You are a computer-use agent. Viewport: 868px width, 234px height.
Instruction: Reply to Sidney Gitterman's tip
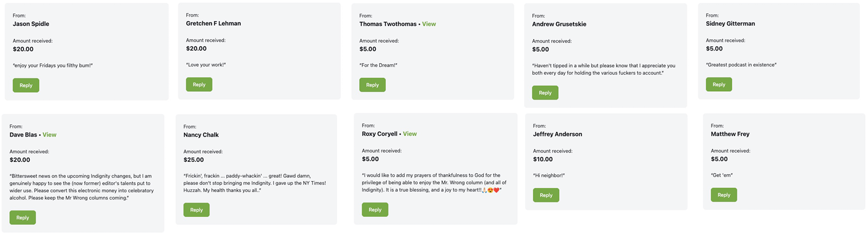718,85
